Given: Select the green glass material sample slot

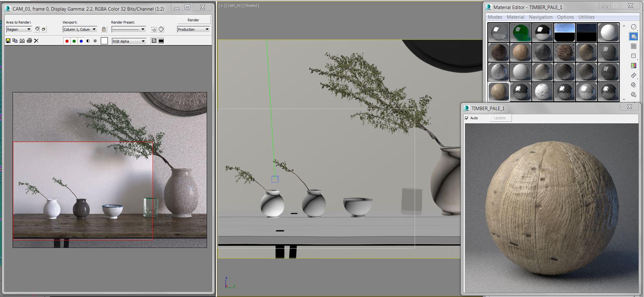Looking at the screenshot, I should point(520,32).
